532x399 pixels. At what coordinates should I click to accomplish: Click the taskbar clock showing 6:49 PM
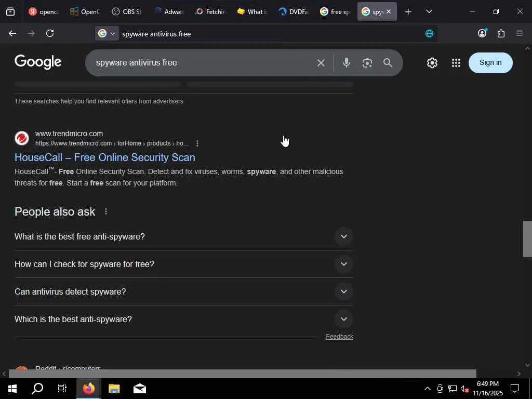488,389
